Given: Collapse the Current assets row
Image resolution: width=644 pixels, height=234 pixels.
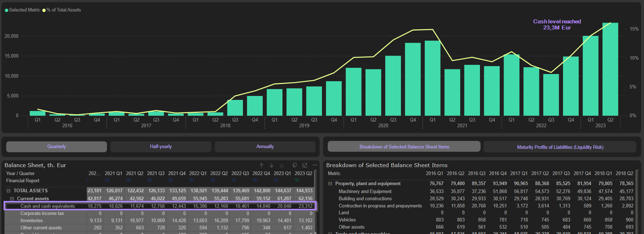Looking at the screenshot, I should click(x=12, y=199).
